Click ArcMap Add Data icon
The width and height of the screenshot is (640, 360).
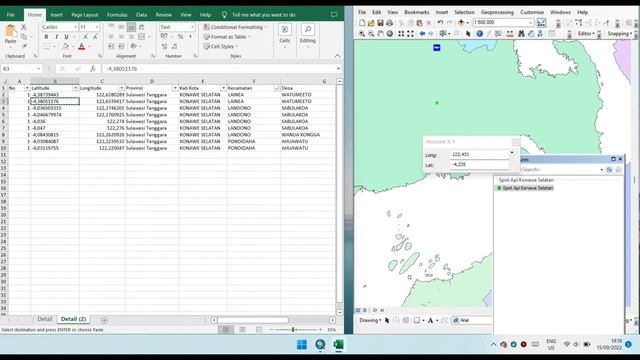(x=461, y=23)
